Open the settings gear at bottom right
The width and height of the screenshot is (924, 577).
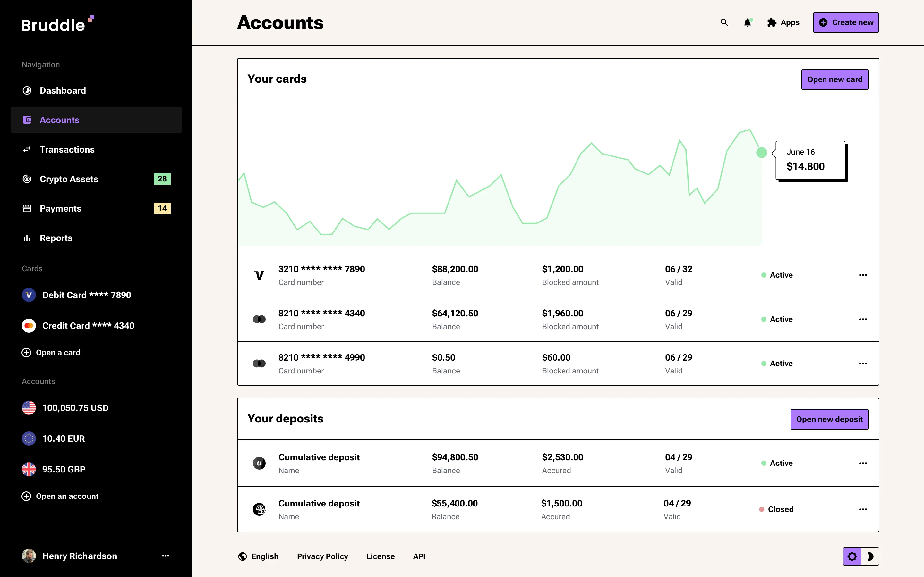point(852,556)
